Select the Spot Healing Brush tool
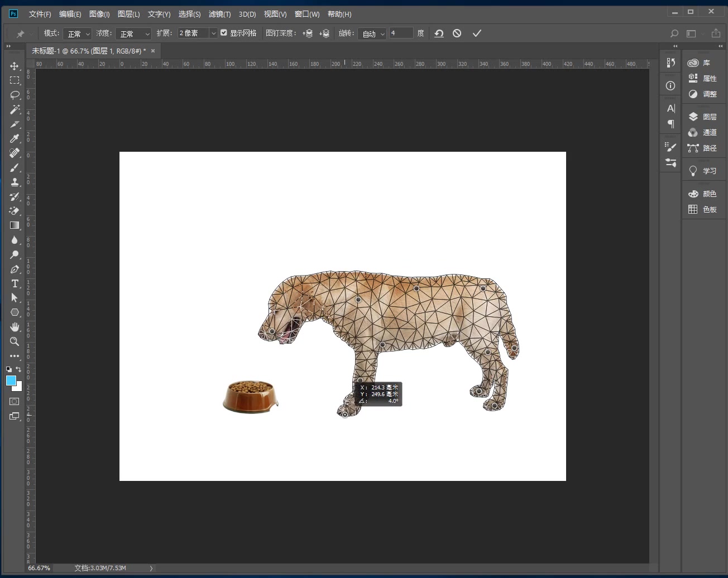 15,153
